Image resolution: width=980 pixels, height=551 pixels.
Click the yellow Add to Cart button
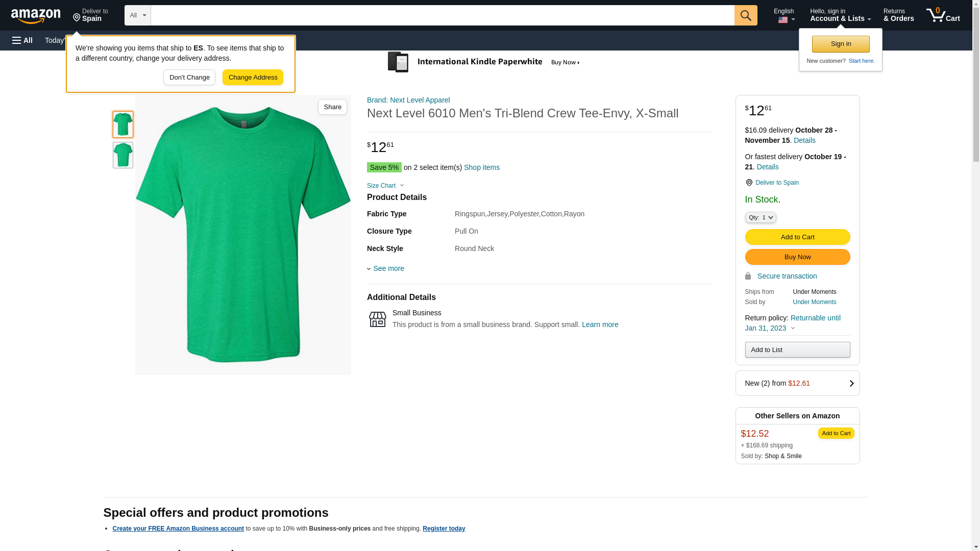click(x=797, y=237)
